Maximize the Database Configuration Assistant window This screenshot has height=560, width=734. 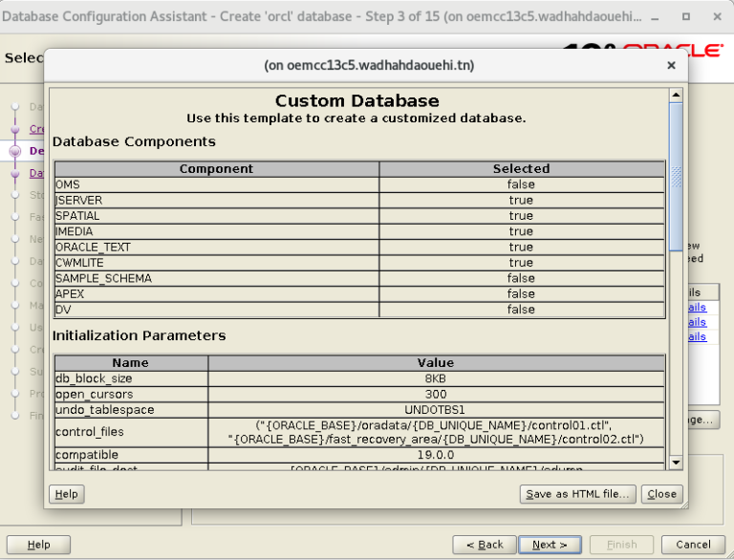tap(686, 17)
